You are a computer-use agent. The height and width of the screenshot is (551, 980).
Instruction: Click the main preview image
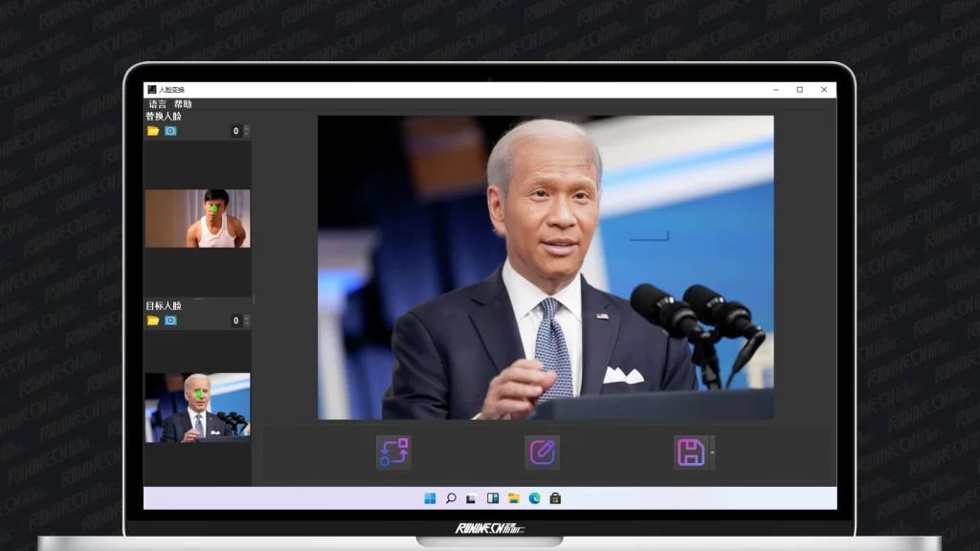[x=546, y=267]
